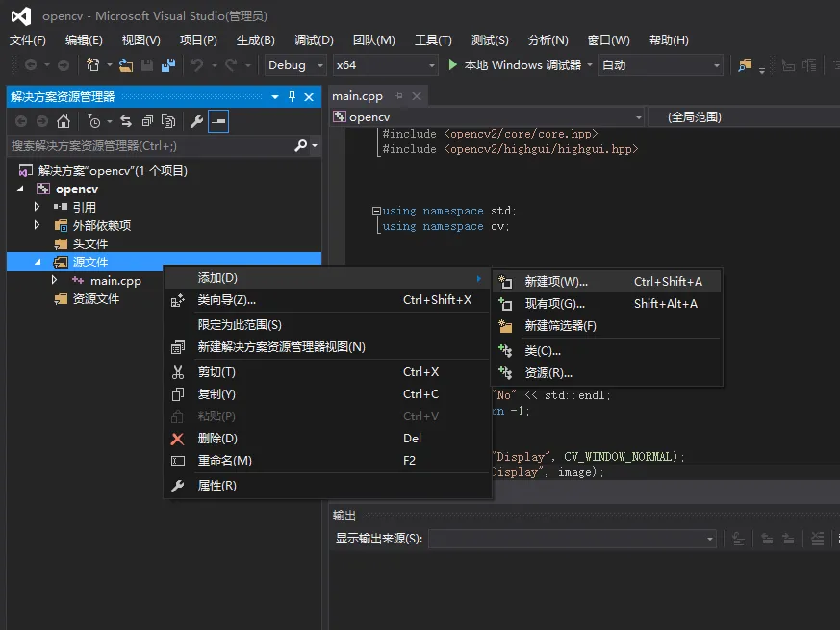Click search magnifier icon in Solution Explorer
840x630 pixels.
301,145
